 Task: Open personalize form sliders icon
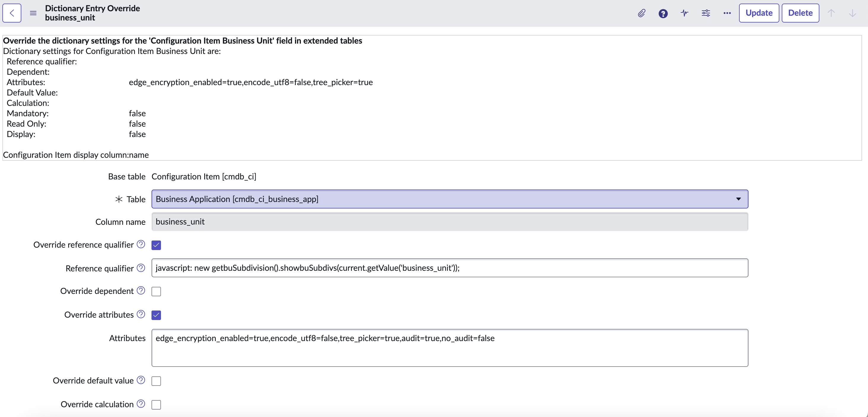coord(706,13)
